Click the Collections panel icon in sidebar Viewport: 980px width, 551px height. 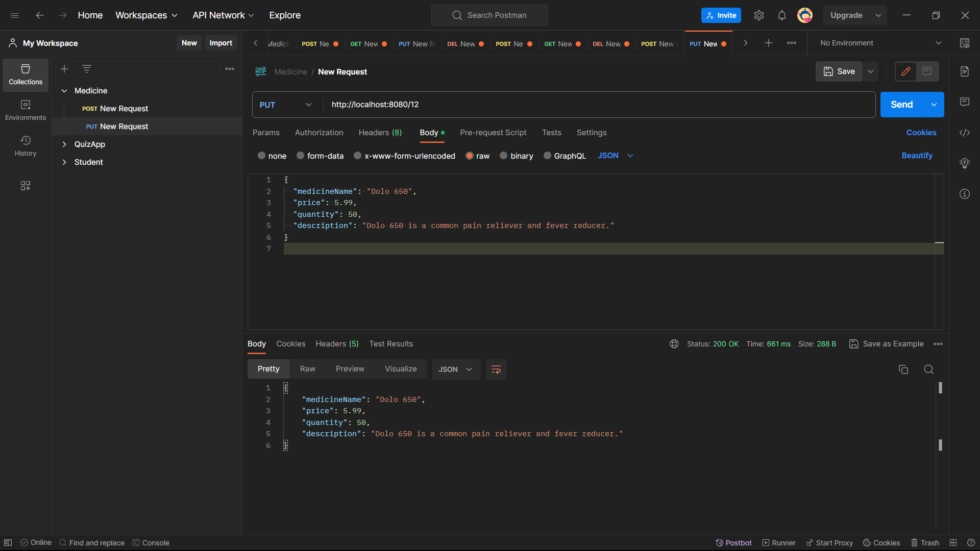coord(26,74)
